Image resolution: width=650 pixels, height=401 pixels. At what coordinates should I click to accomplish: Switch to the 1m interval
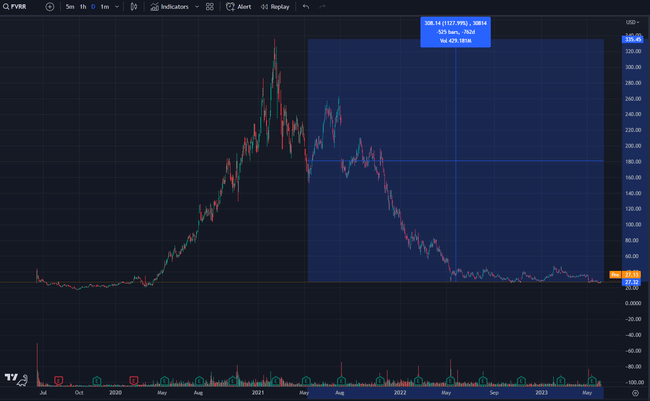coord(105,6)
